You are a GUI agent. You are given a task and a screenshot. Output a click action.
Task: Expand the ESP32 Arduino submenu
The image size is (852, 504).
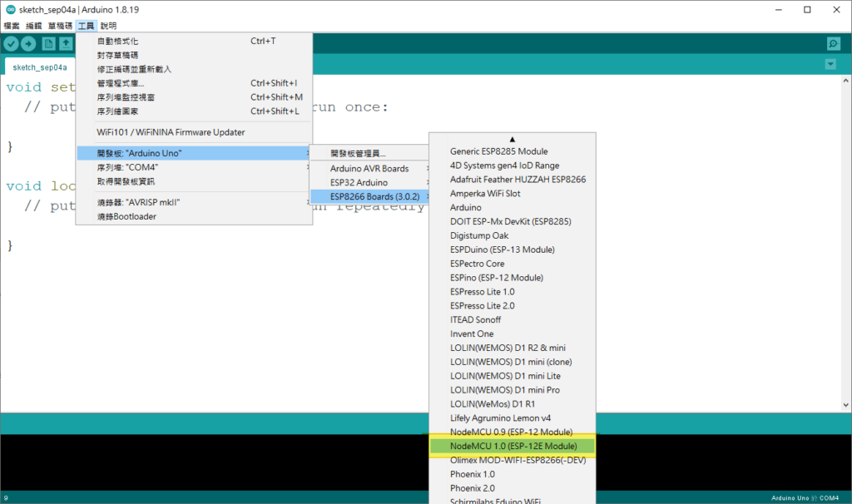click(x=369, y=182)
